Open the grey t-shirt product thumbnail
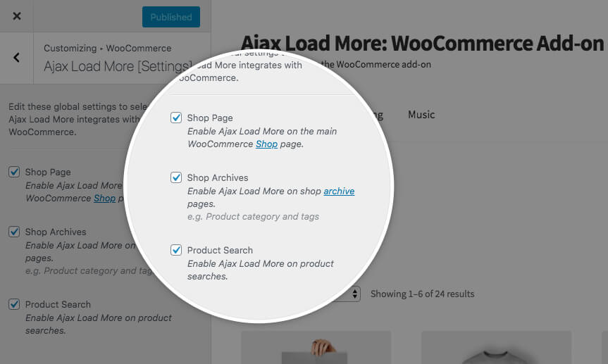The height and width of the screenshot is (364, 608). pos(496,348)
